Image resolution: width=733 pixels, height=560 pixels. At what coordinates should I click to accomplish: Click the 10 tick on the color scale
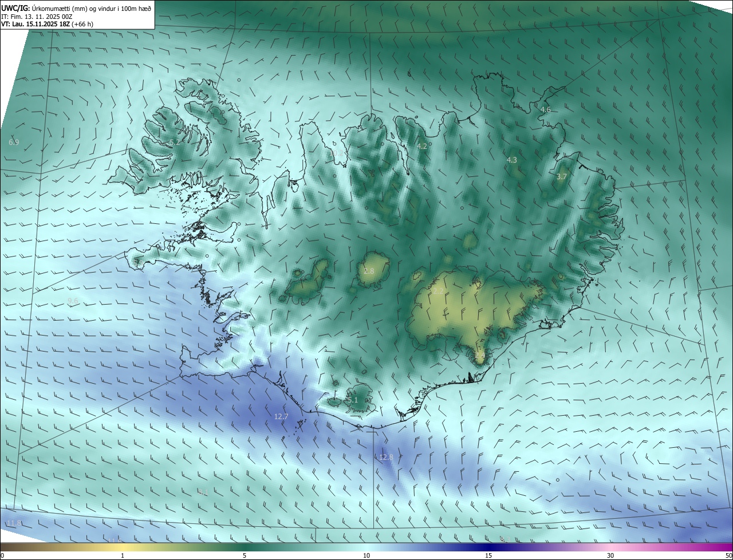coord(366,555)
